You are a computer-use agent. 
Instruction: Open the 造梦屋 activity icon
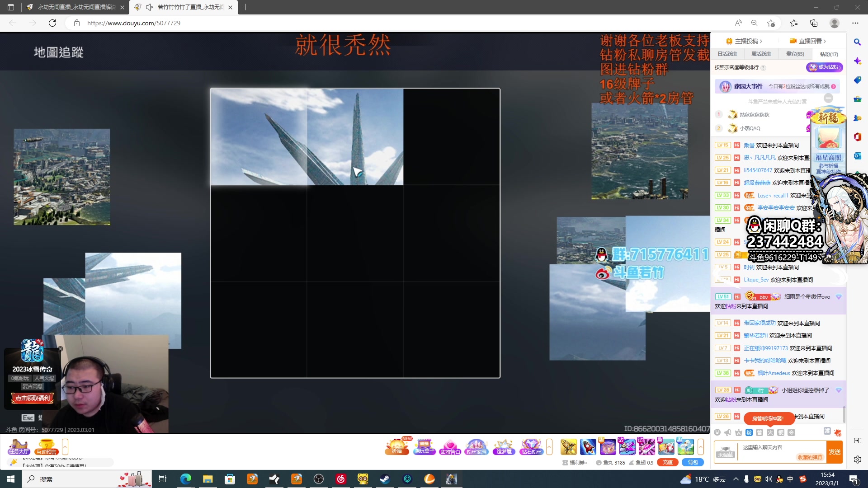(x=504, y=447)
